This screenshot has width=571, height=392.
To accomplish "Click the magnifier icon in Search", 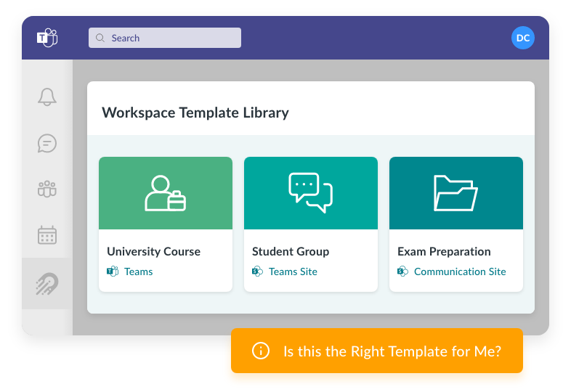I will [100, 38].
